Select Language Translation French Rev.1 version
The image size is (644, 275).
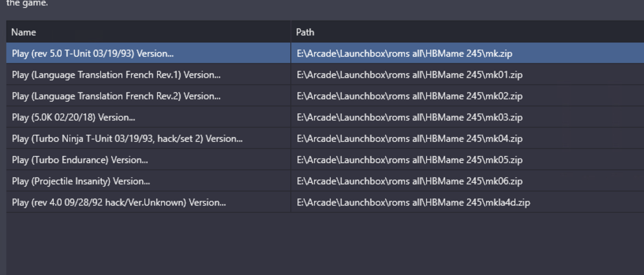(x=116, y=75)
